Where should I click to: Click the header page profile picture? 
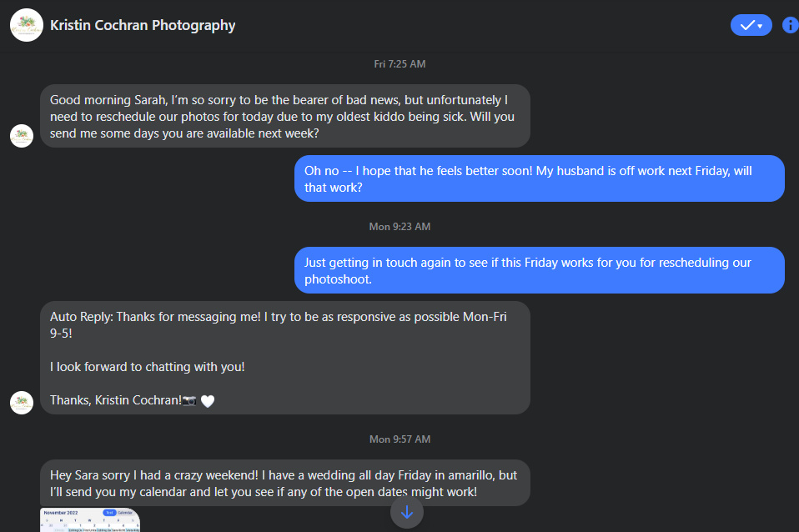[26, 25]
